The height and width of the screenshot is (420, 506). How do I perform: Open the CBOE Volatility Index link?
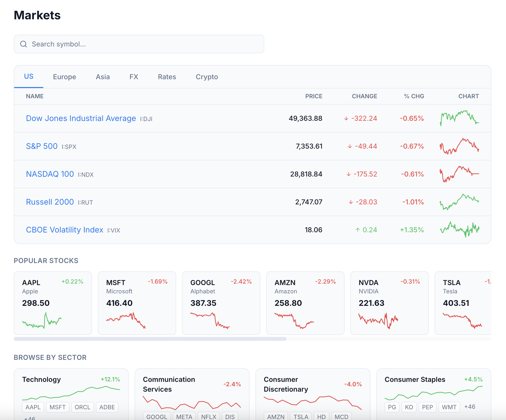point(65,230)
